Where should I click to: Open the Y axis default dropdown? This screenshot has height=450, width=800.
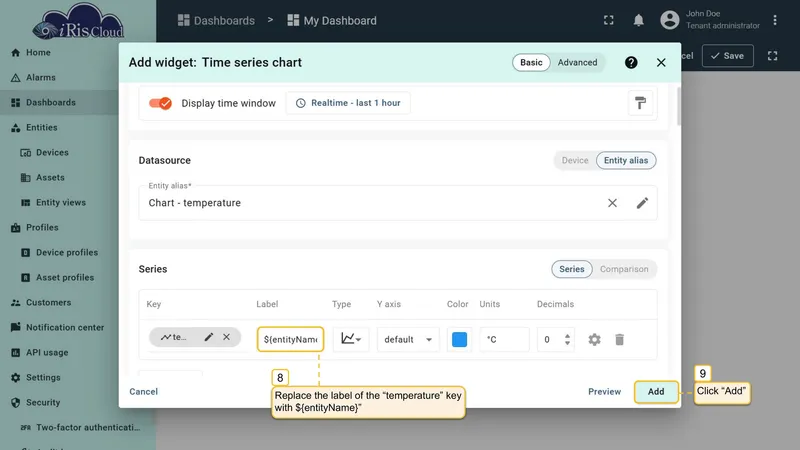(x=408, y=339)
